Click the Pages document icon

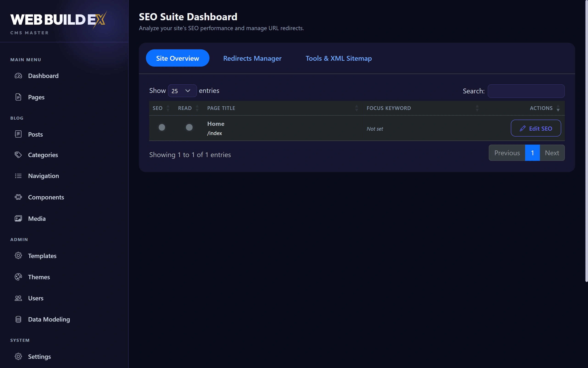pyautogui.click(x=18, y=97)
